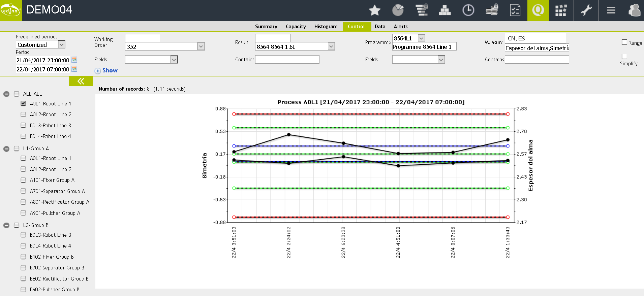644x296 pixels.
Task: Enable the Range checkbox
Action: (x=624, y=42)
